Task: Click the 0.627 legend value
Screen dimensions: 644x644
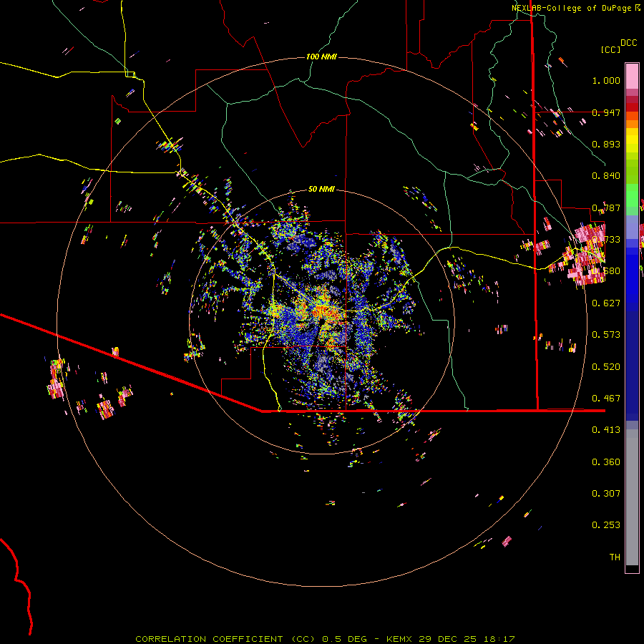Action: (x=606, y=303)
